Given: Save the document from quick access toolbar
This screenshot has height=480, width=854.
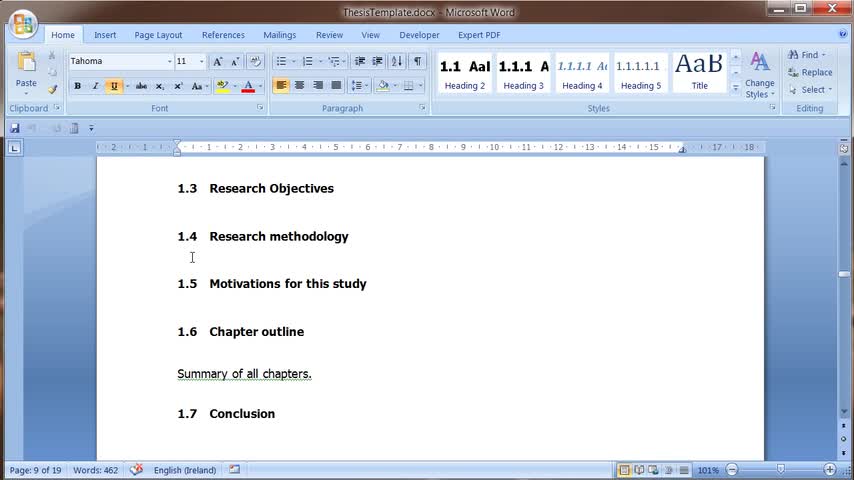Looking at the screenshot, I should click(15, 128).
